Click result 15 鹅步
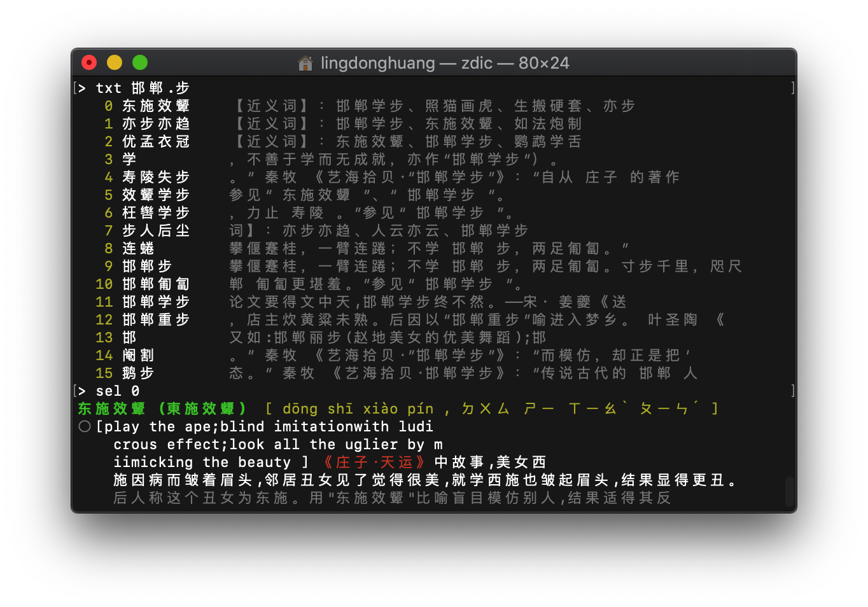868x607 pixels. (x=137, y=373)
